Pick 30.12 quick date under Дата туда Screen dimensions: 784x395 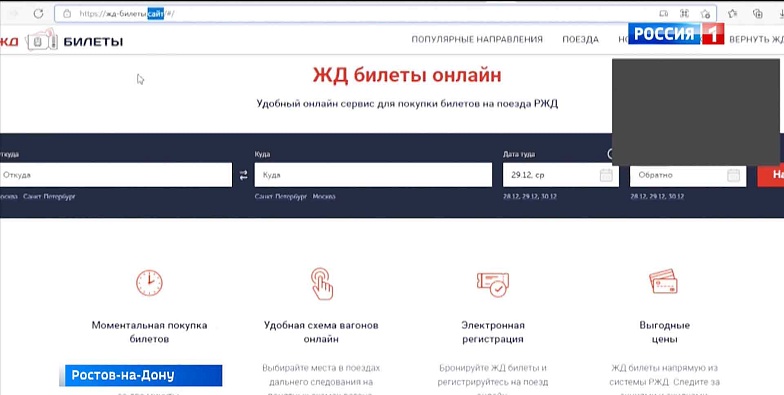550,196
